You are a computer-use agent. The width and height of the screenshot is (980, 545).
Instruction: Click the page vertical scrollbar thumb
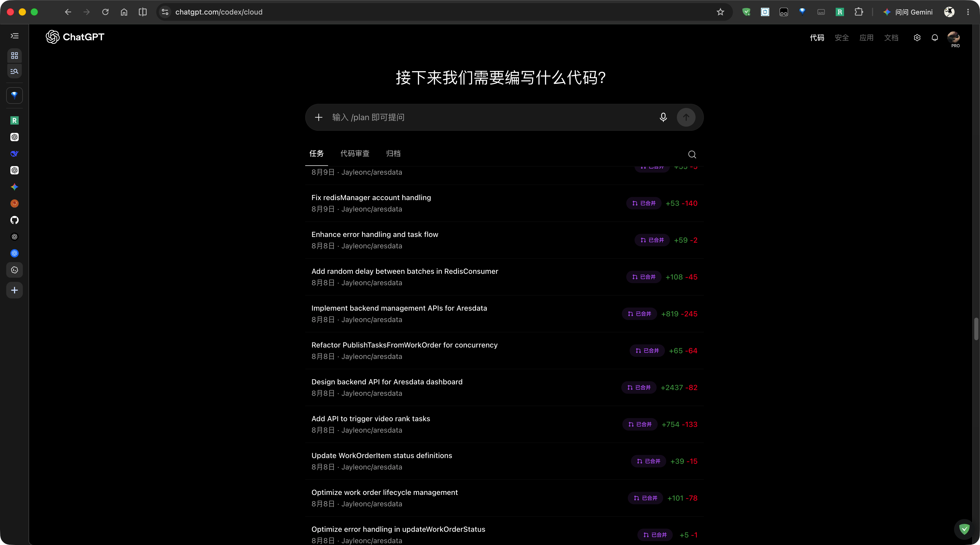pyautogui.click(x=976, y=329)
